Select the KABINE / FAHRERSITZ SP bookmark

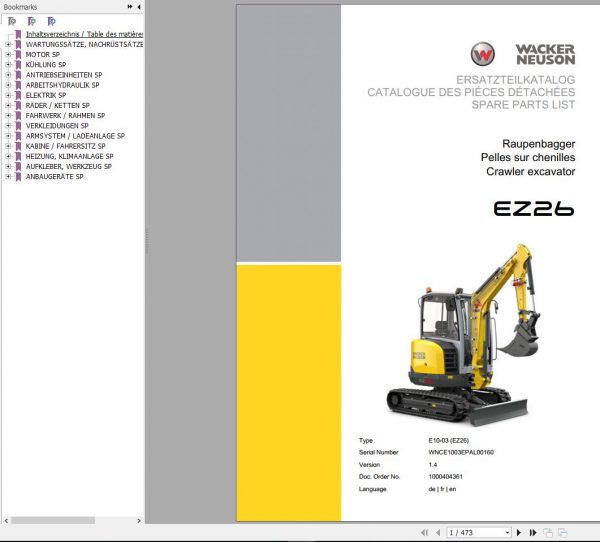(x=65, y=146)
